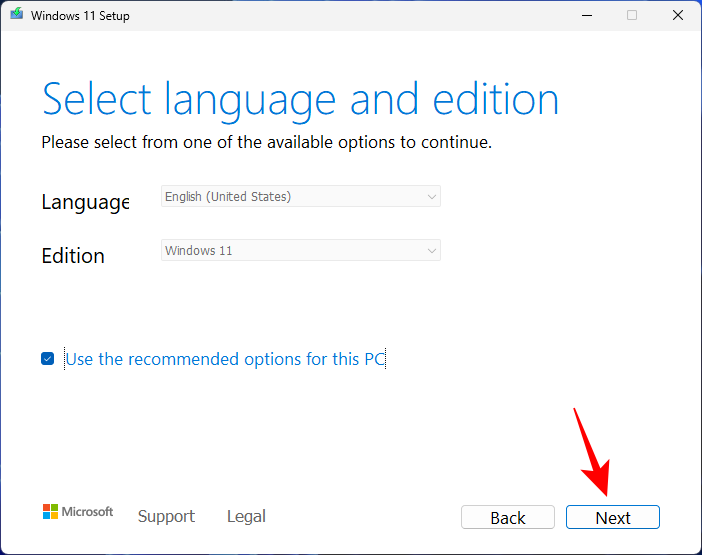Click the Back button
702x555 pixels.
click(508, 517)
